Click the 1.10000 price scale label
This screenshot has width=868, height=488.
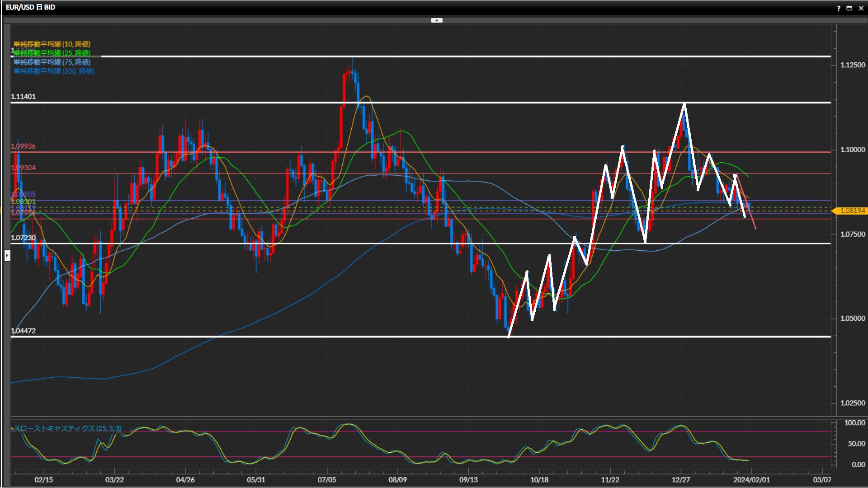point(852,150)
